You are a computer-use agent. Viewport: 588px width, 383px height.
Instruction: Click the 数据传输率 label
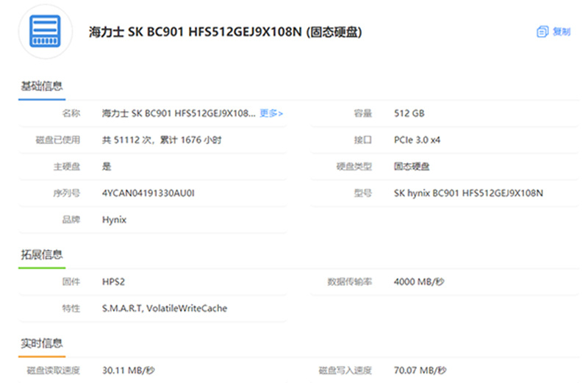click(350, 282)
